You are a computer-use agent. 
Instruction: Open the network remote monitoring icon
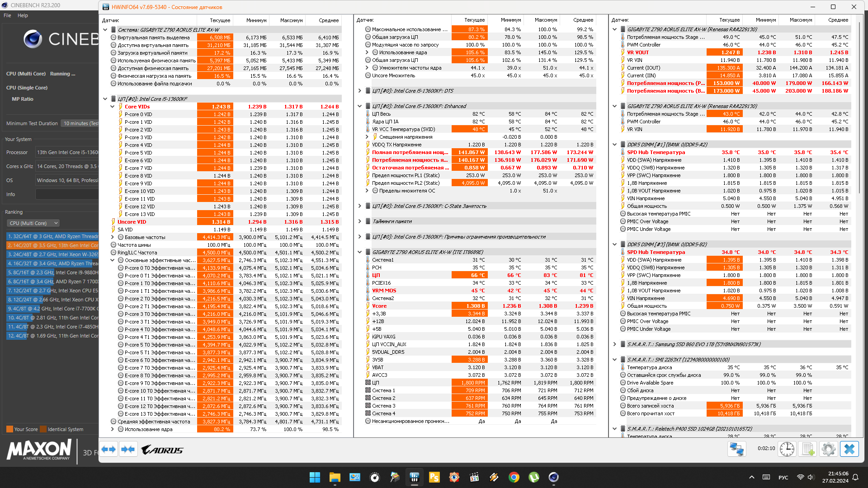(x=736, y=449)
